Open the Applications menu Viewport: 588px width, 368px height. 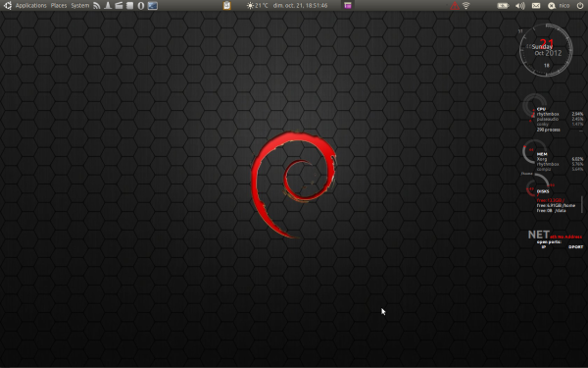point(30,5)
